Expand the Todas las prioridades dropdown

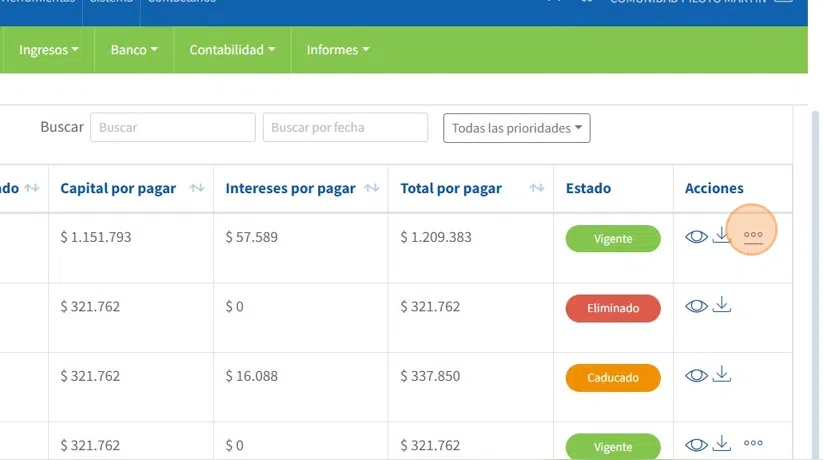516,128
